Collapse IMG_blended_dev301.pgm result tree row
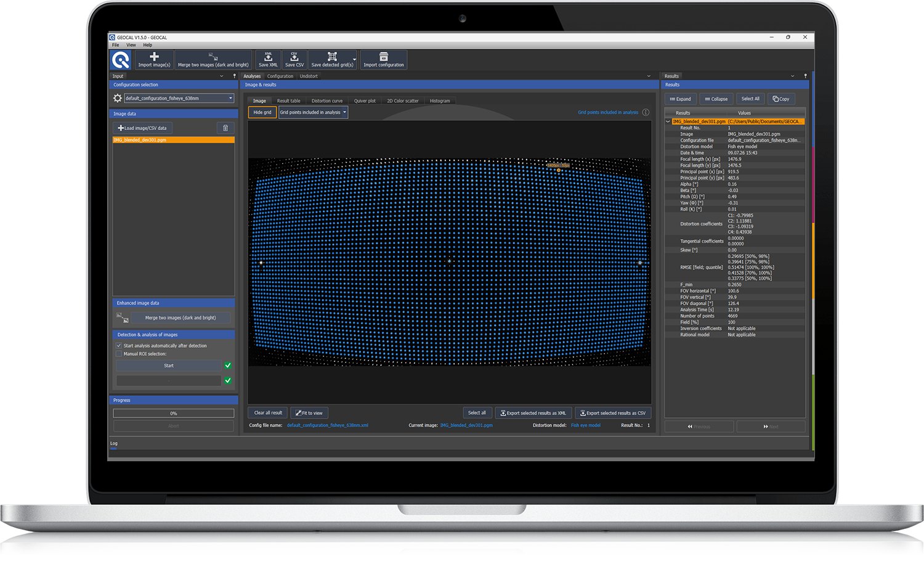Viewport: 924px width, 569px height. (668, 121)
